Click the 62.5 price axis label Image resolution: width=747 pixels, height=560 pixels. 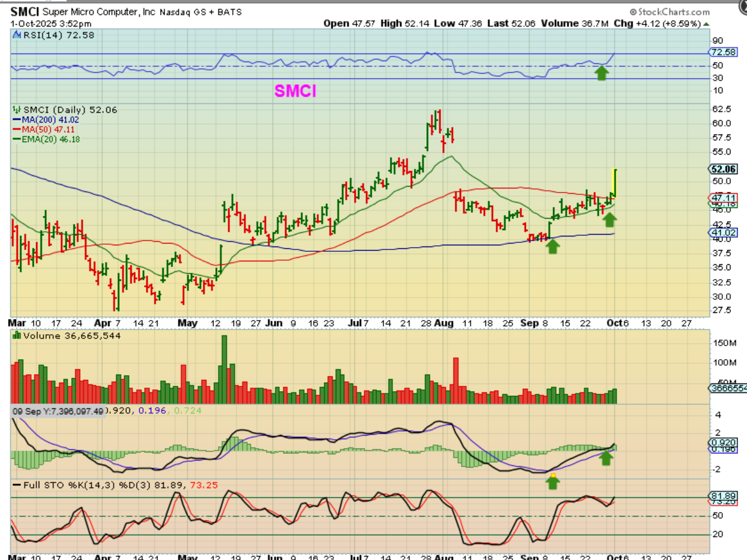click(720, 110)
